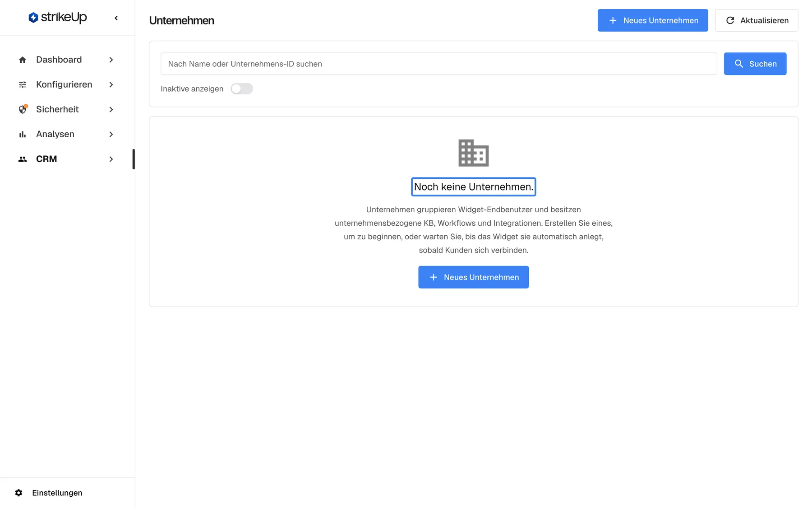
Task: Open the Dashboard menu item
Action: click(66, 60)
